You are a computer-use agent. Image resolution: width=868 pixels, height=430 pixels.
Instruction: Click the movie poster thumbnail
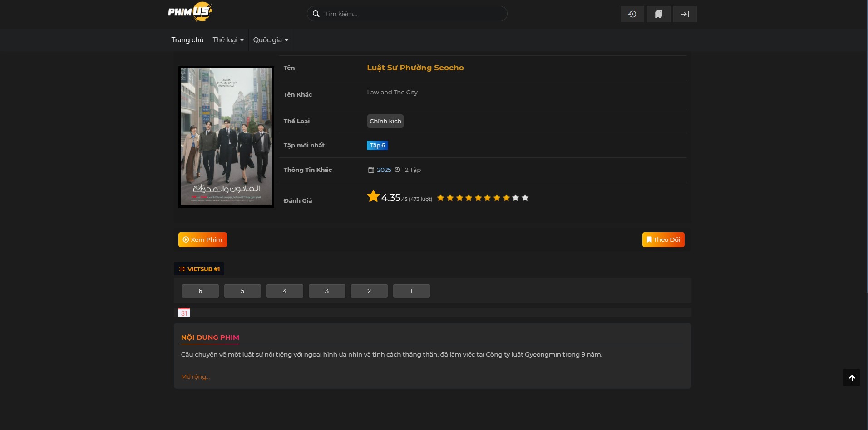pos(226,137)
